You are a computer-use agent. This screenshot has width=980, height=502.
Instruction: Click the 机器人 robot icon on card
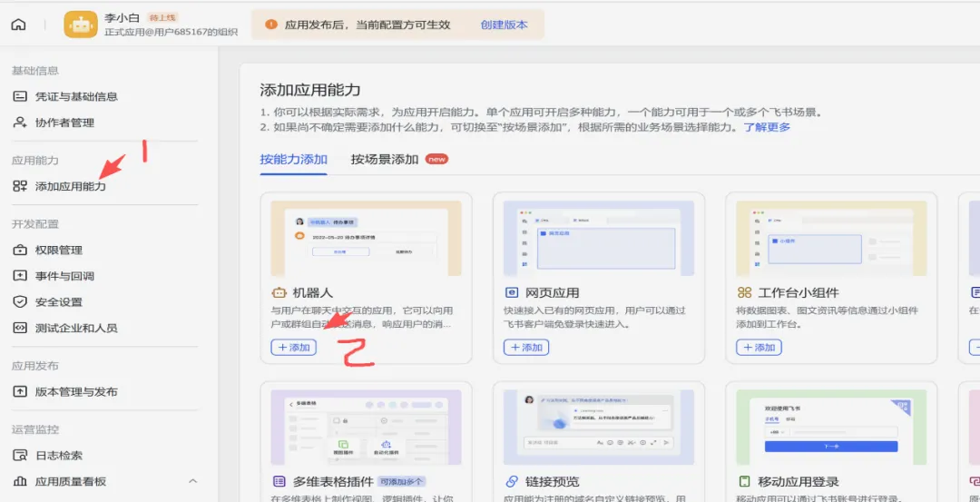[279, 292]
